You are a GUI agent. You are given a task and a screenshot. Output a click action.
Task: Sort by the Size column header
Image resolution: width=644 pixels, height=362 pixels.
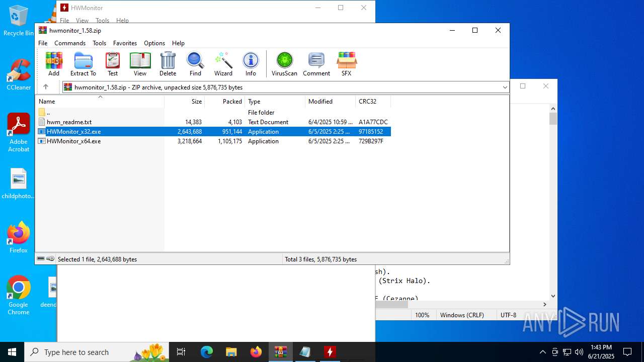tap(185, 102)
